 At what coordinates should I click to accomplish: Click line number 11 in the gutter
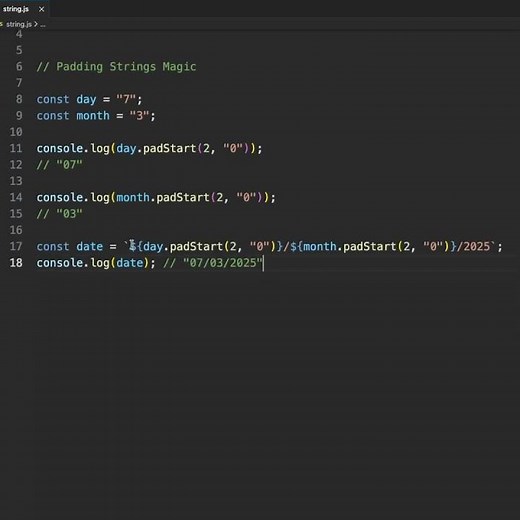[x=16, y=148]
